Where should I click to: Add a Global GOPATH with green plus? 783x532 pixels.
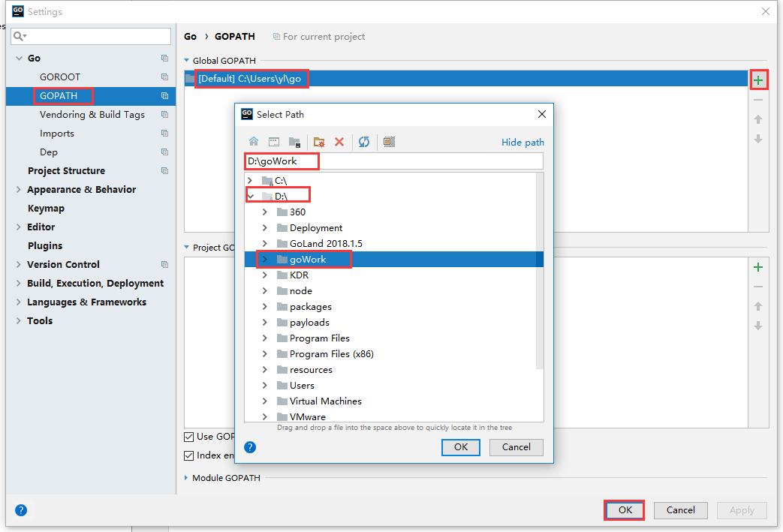pyautogui.click(x=758, y=80)
